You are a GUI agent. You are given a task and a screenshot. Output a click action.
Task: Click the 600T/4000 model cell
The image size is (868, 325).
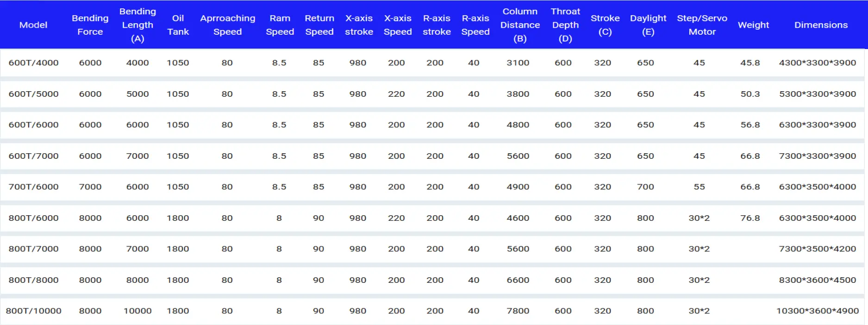(x=34, y=62)
